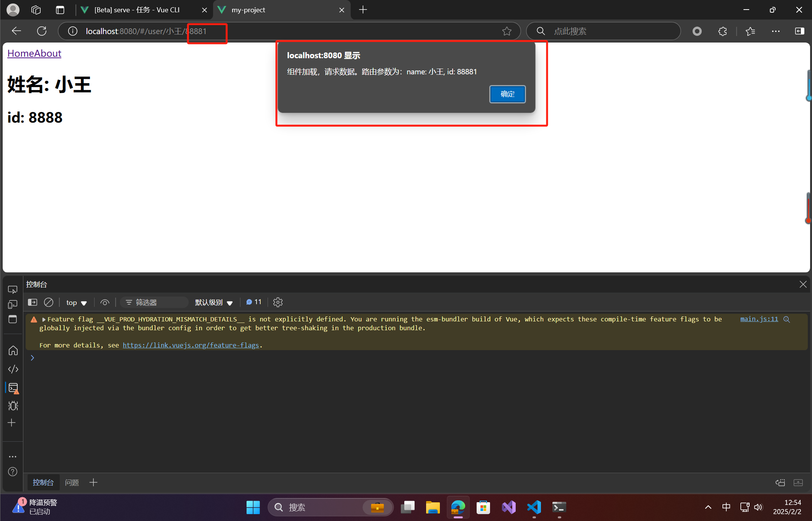
Task: Toggle device emulation icon
Action: pyautogui.click(x=13, y=304)
